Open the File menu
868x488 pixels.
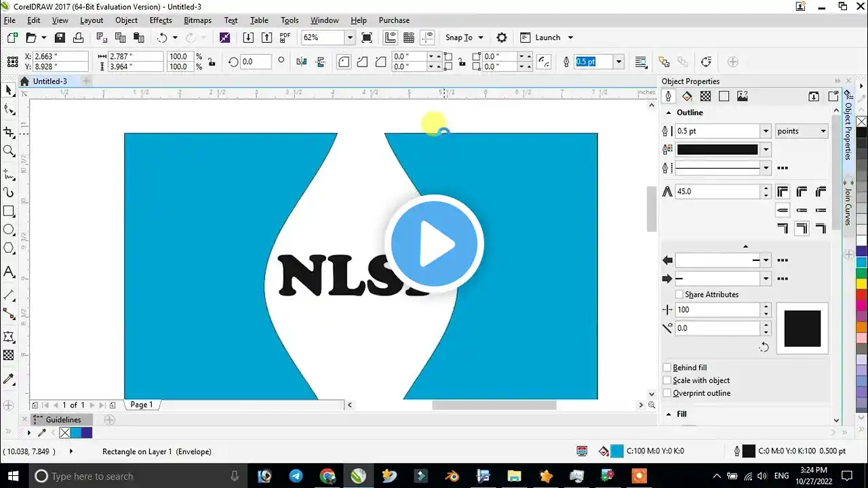[x=9, y=20]
